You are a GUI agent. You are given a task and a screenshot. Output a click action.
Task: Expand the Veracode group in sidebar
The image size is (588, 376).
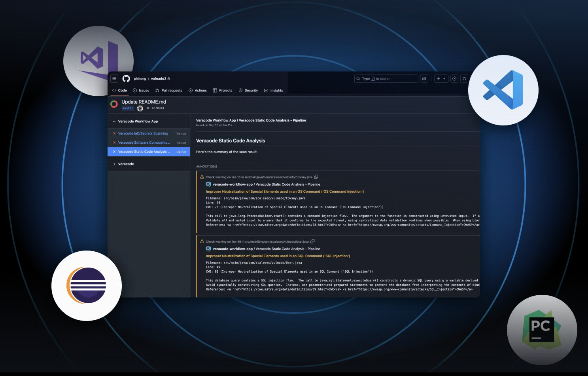coord(114,164)
